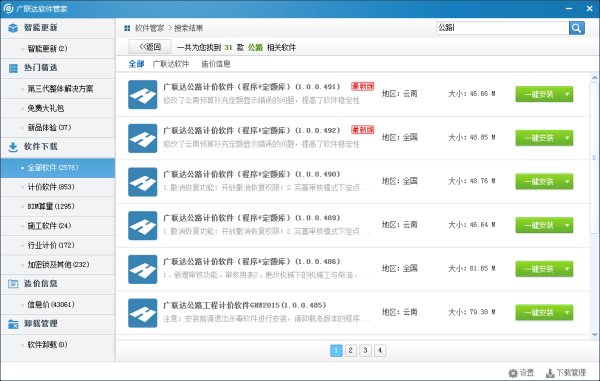Click the software icon for version 1.0.0.492
600x381 pixels.
coord(142,138)
